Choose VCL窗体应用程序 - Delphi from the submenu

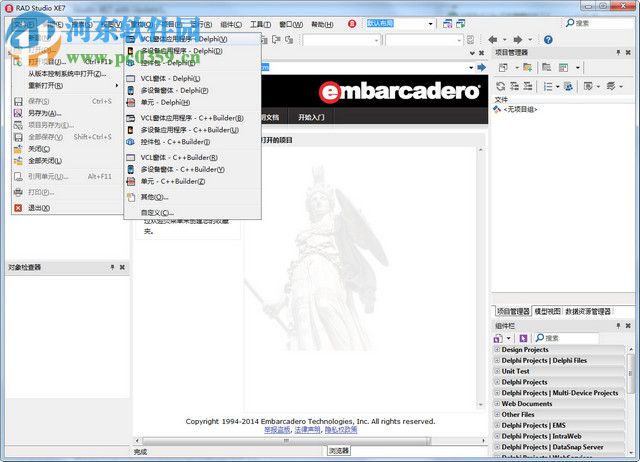click(192, 39)
